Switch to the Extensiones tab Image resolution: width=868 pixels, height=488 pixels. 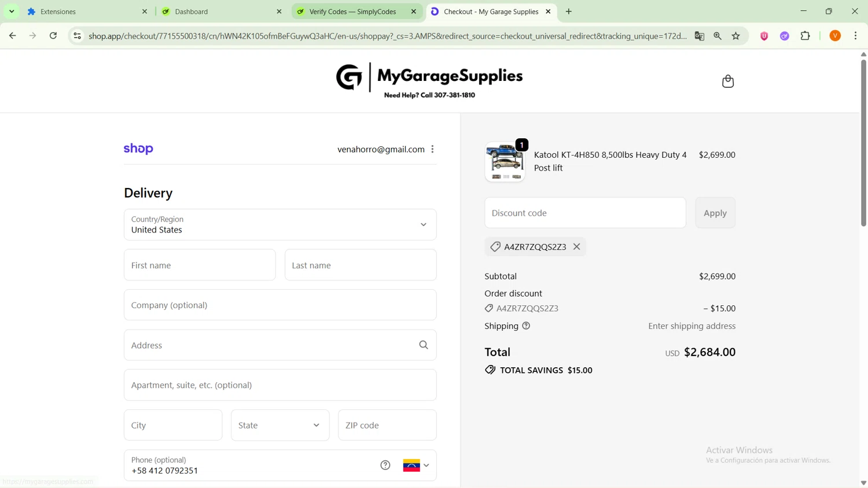(87, 12)
